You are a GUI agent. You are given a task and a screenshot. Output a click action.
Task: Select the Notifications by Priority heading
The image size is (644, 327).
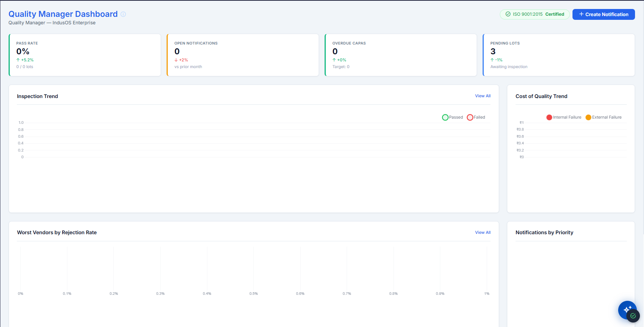(x=544, y=232)
